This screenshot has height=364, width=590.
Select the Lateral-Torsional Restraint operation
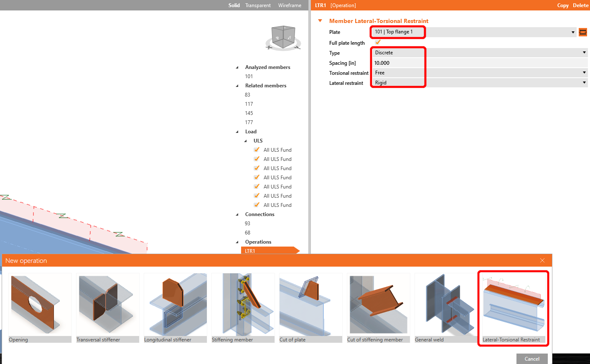[513, 304]
